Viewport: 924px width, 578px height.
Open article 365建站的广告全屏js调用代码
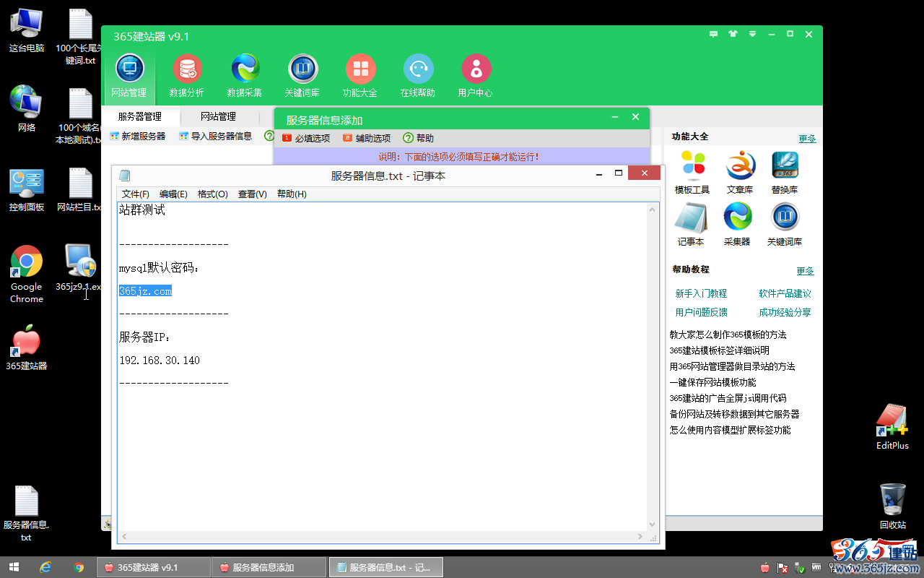coord(728,398)
